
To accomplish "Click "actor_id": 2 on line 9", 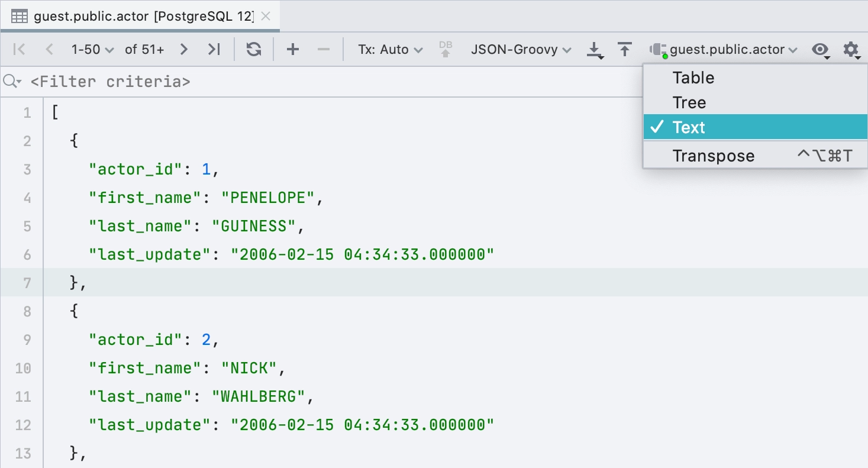I will [x=154, y=340].
